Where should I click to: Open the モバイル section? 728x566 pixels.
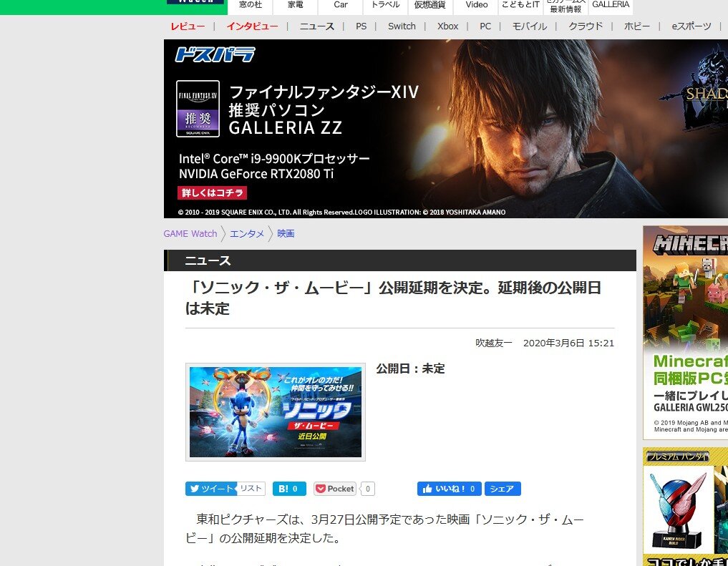tap(529, 26)
